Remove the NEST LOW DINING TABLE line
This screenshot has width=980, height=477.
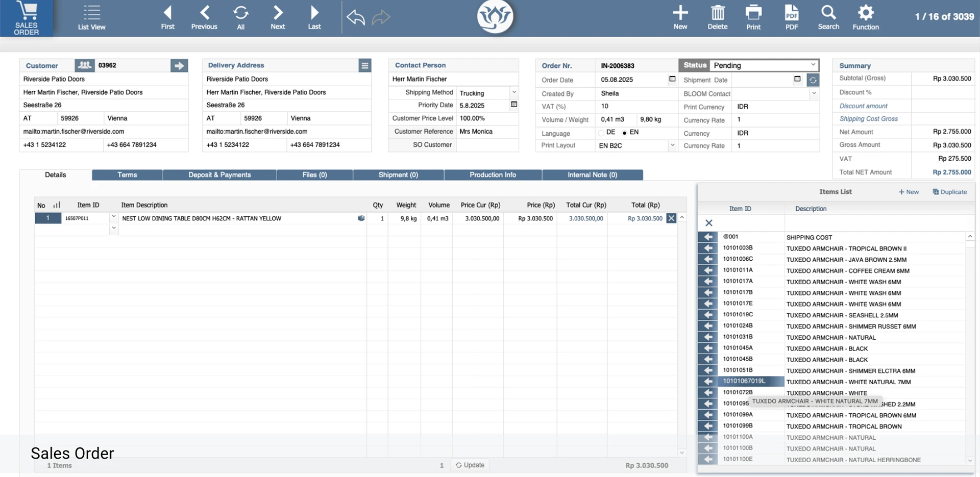(671, 218)
